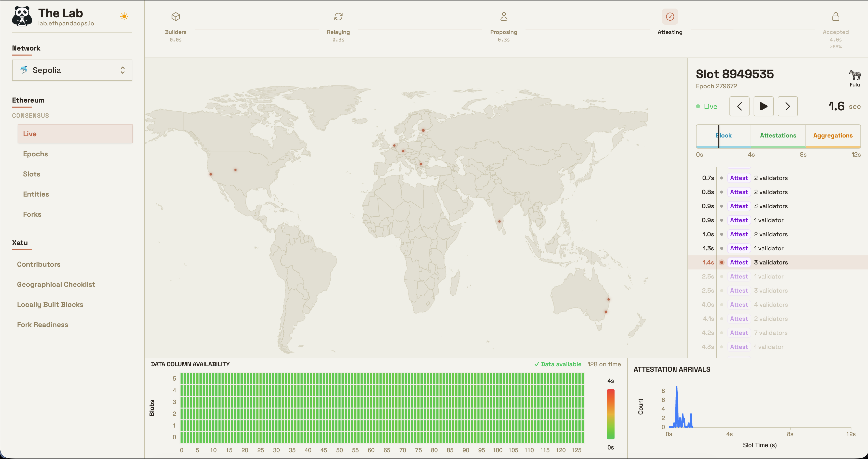Open Fork Readiness in Xatu section
868x459 pixels.
click(x=42, y=325)
